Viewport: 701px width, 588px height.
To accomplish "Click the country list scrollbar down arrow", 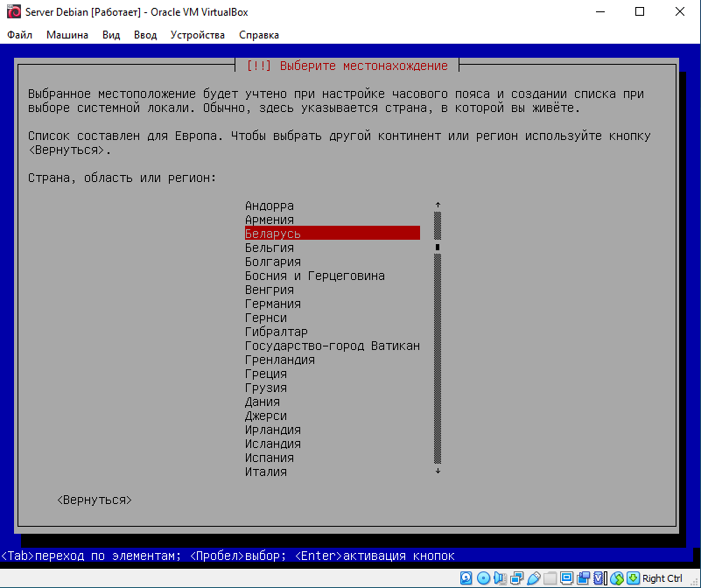I will pos(438,471).
